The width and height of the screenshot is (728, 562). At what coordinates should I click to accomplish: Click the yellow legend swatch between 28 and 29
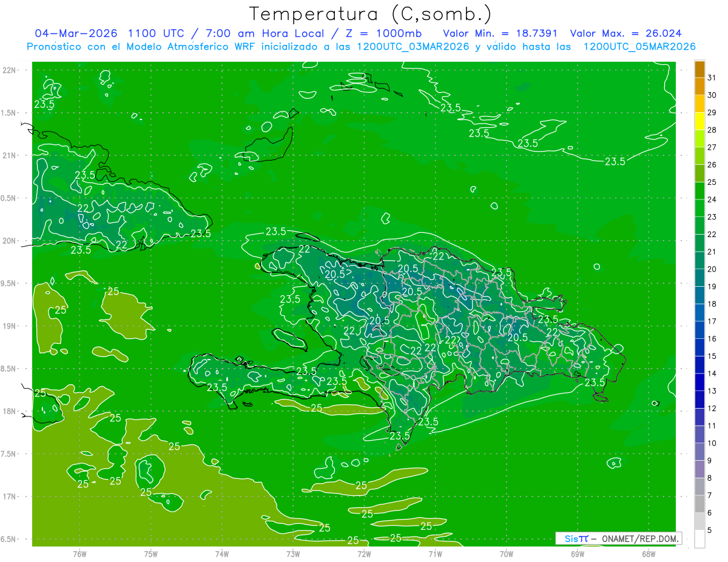click(699, 121)
